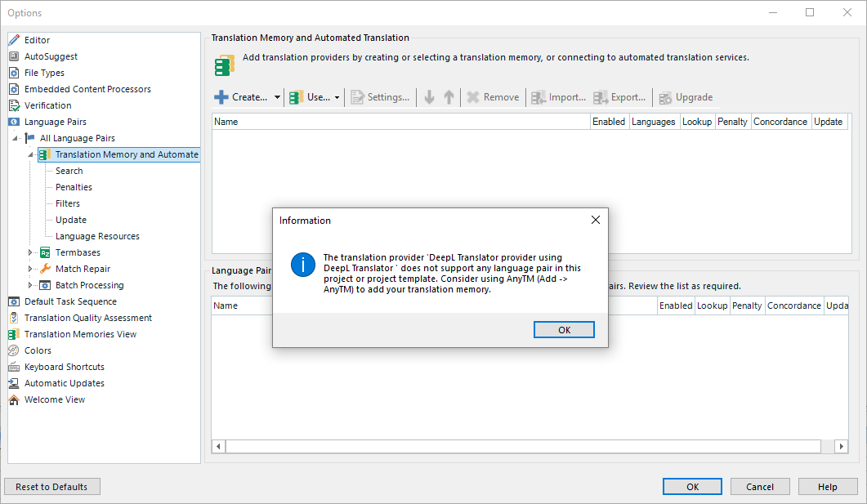Expand the Termbases tree node
The image size is (867, 504).
(31, 252)
